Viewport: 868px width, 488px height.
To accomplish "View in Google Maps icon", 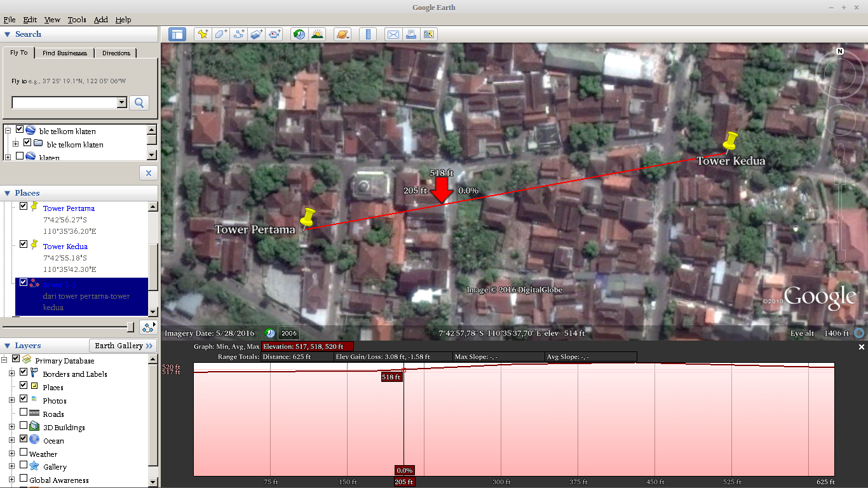I will pyautogui.click(x=429, y=34).
